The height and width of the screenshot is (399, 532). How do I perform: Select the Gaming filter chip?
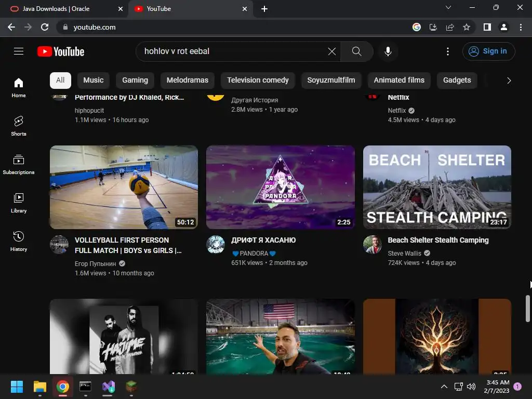pos(135,81)
